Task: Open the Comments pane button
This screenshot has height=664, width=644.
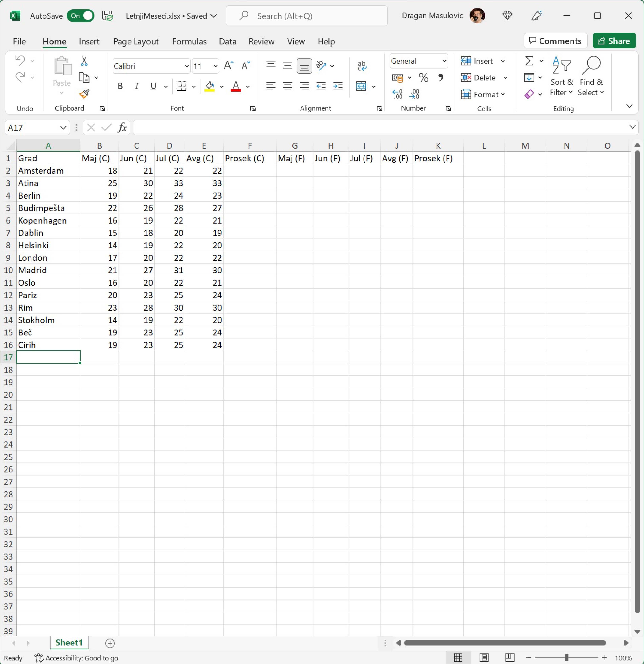Action: pos(555,41)
